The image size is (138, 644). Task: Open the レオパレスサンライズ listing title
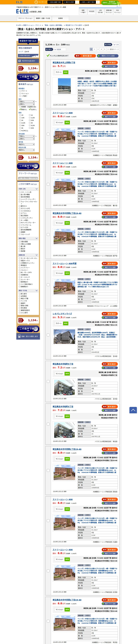click(x=62, y=314)
